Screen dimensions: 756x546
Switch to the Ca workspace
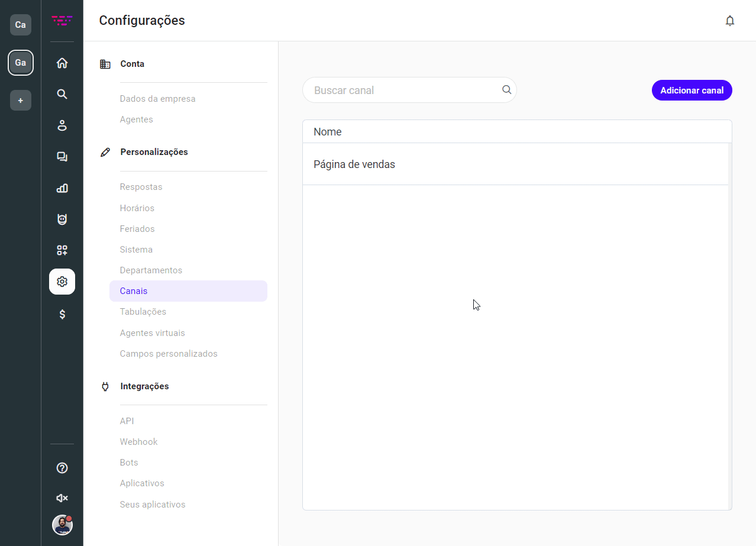(x=21, y=25)
